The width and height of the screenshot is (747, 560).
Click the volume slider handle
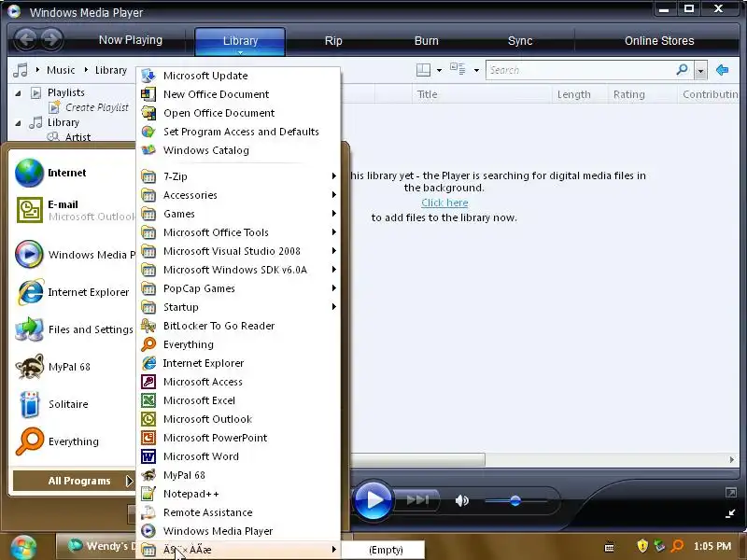tap(515, 500)
